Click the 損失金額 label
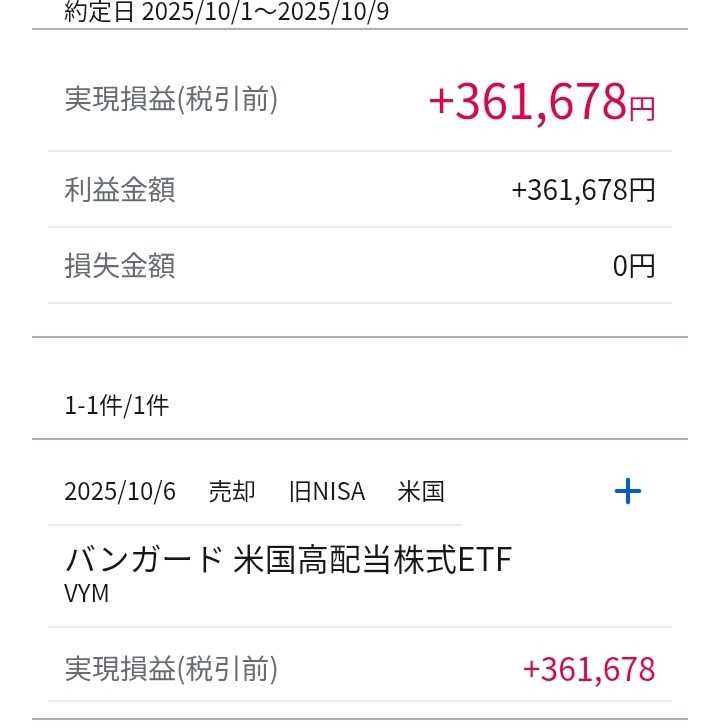Screen dimensions: 715x727 click(x=120, y=266)
